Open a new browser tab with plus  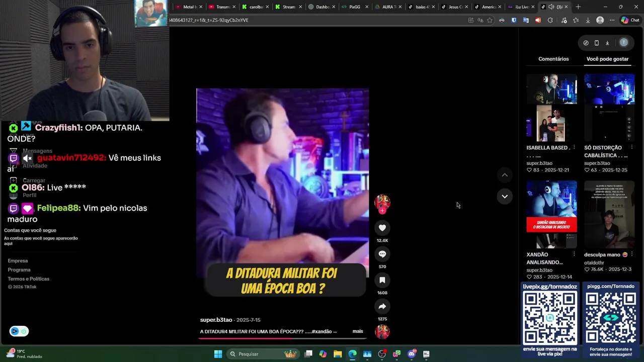coord(578,7)
